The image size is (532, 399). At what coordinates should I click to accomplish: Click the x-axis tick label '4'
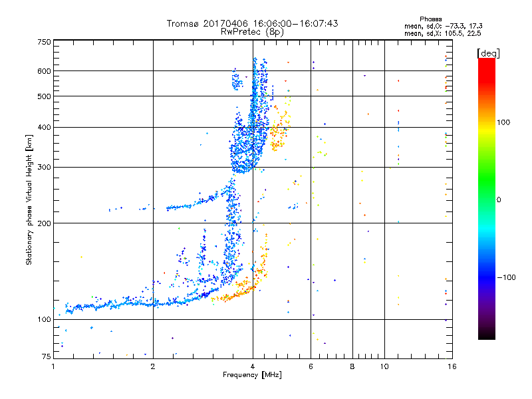253,366
